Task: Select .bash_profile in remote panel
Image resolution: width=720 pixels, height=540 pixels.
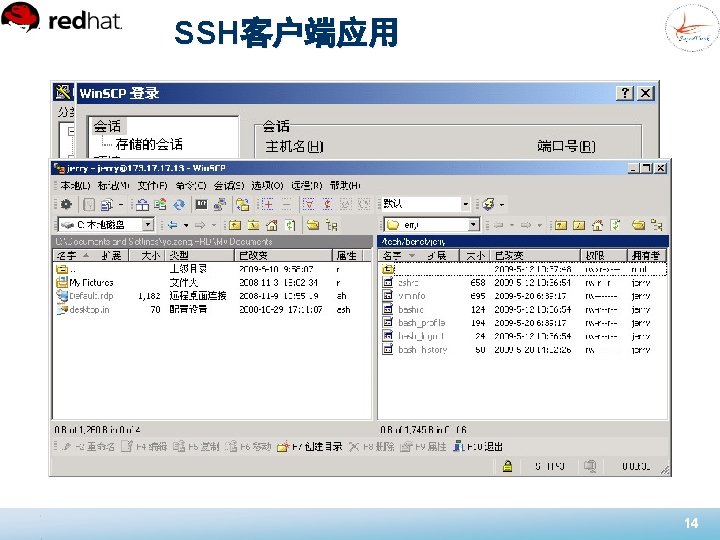Action: (414, 323)
